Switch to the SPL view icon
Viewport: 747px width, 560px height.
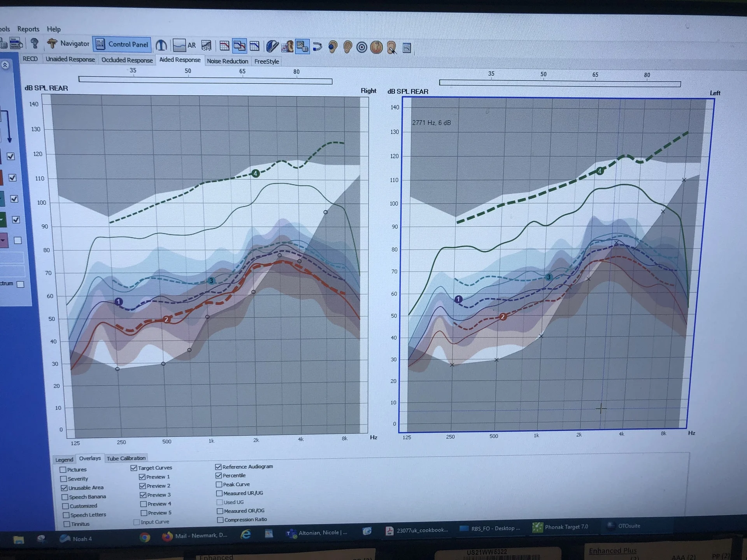tap(207, 46)
